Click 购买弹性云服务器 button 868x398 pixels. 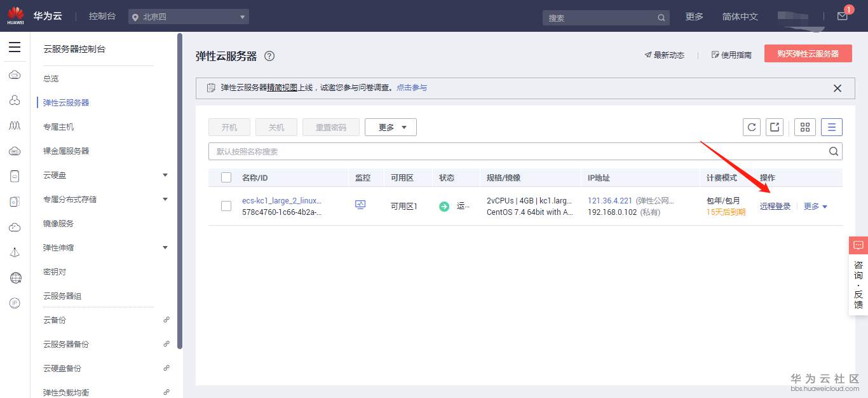coord(808,53)
